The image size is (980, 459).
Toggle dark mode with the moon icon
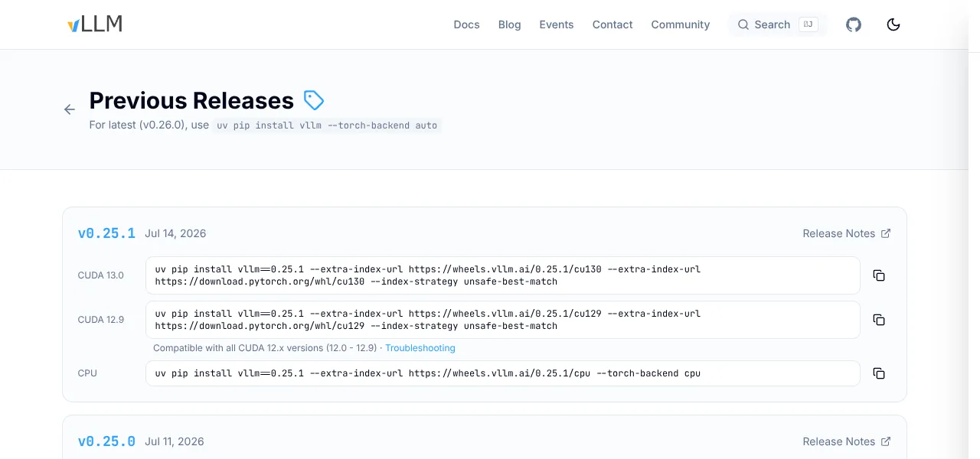click(893, 24)
